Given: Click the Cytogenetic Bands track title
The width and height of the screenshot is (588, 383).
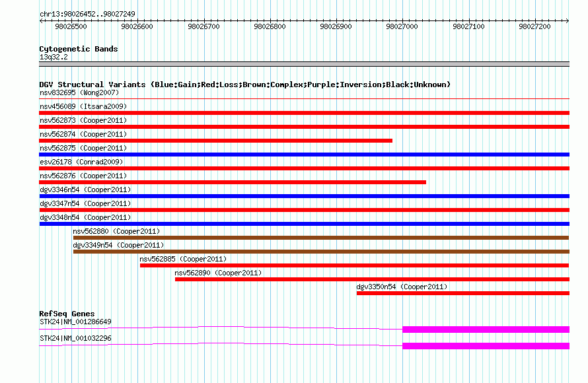Looking at the screenshot, I should point(79,49).
